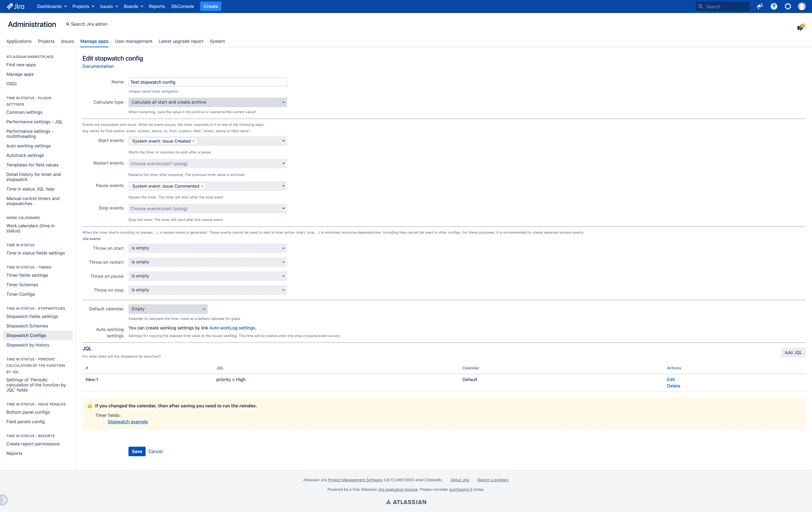Image resolution: width=812 pixels, height=512 pixels.
Task: Open DbConsole in top bar
Action: (x=182, y=6)
